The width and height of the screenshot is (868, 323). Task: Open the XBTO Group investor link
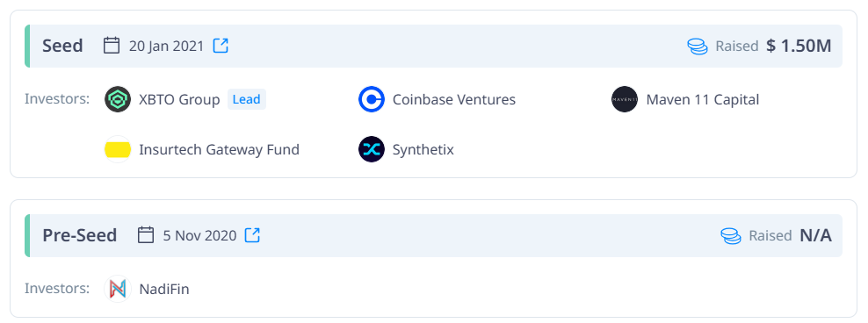(179, 99)
